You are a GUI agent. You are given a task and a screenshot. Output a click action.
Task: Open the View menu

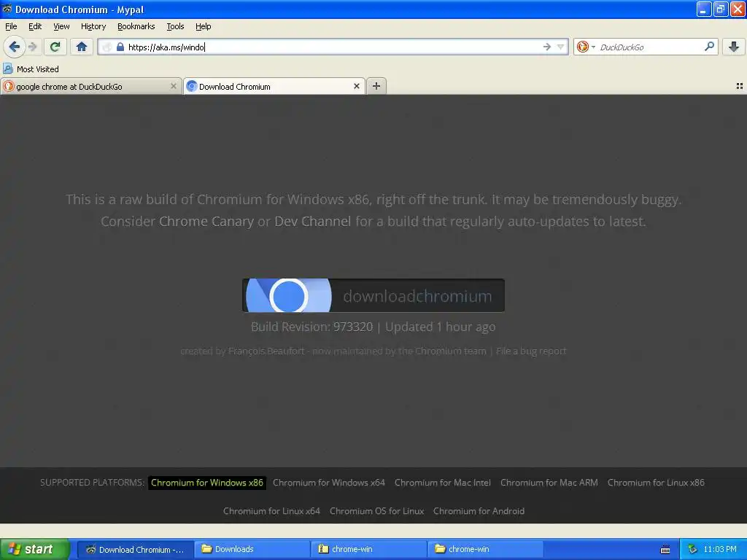(61, 26)
